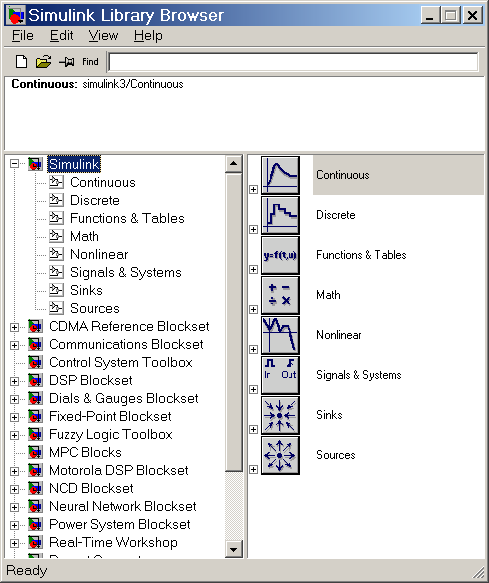Minimize the Simulink Library Browser window

(x=430, y=16)
